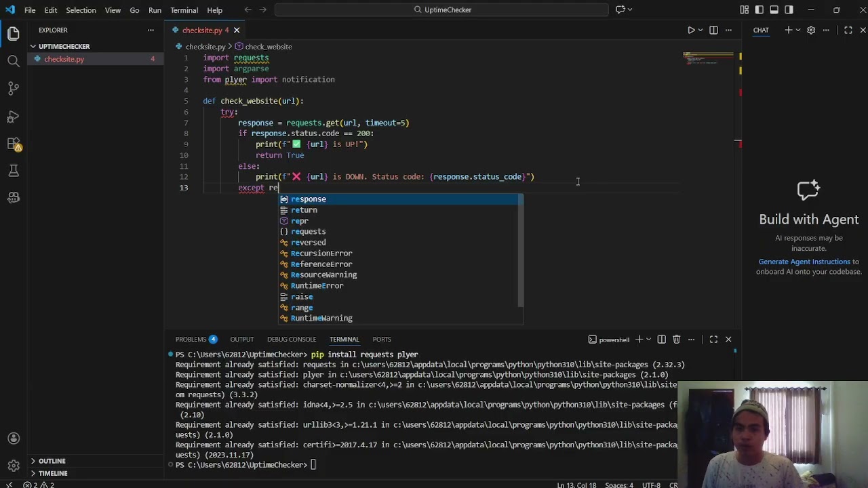Click powershell terminal label

(609, 339)
